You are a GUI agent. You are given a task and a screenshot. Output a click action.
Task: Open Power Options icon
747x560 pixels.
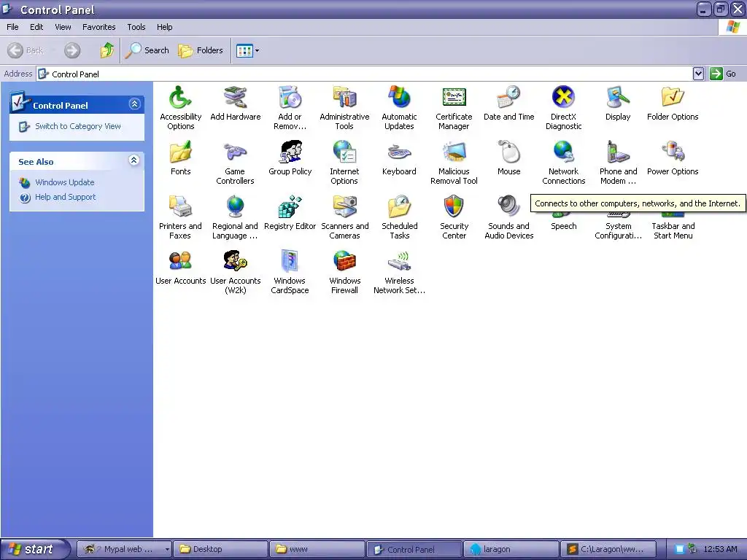[x=673, y=152]
